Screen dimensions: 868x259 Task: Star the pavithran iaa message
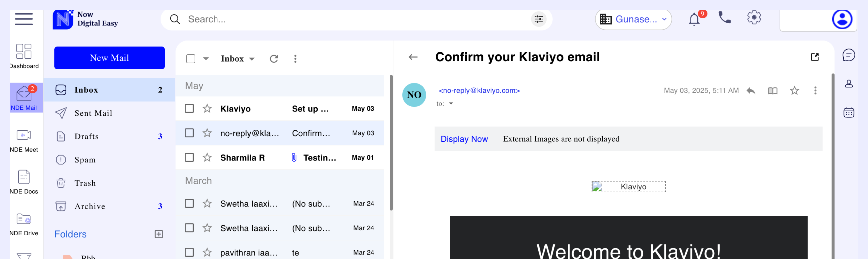207,252
